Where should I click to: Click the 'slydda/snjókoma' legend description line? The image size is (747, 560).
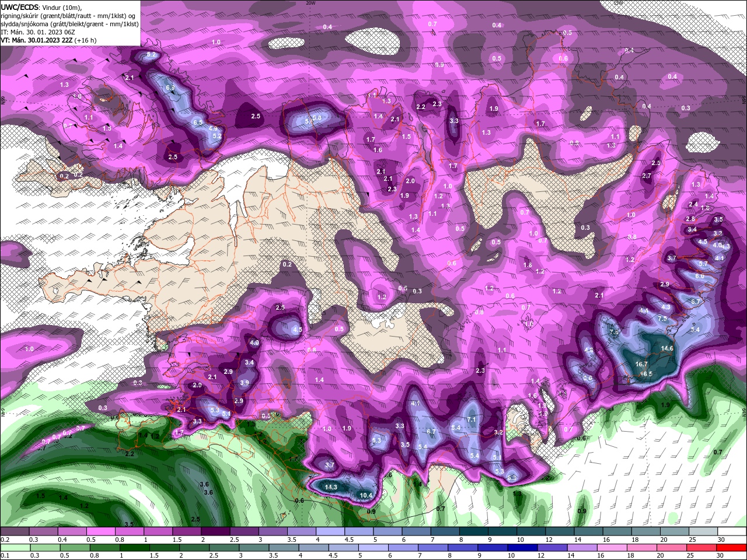[69, 24]
